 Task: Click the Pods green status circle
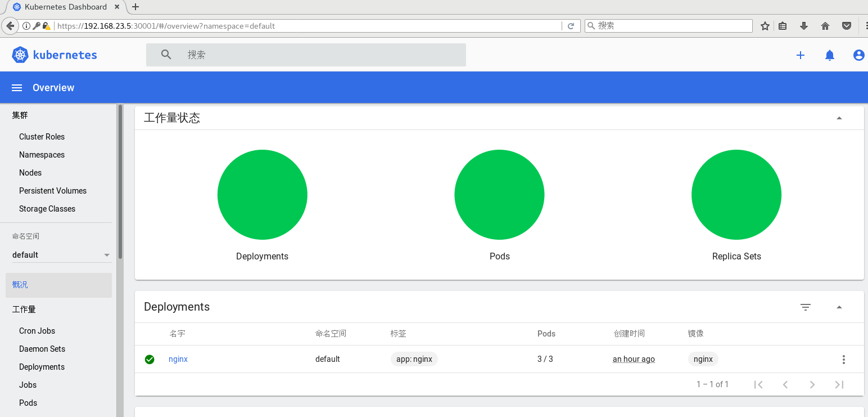pyautogui.click(x=499, y=195)
